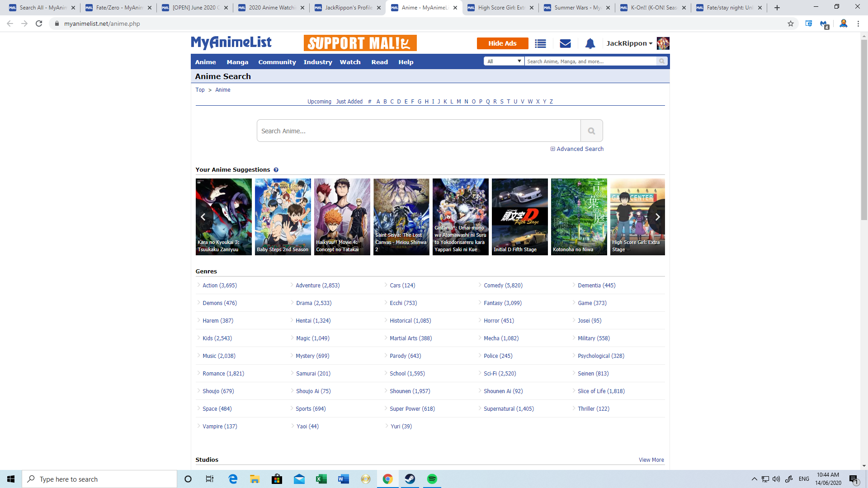Open the Windows Start menu
The width and height of the screenshot is (868, 488).
point(11,479)
